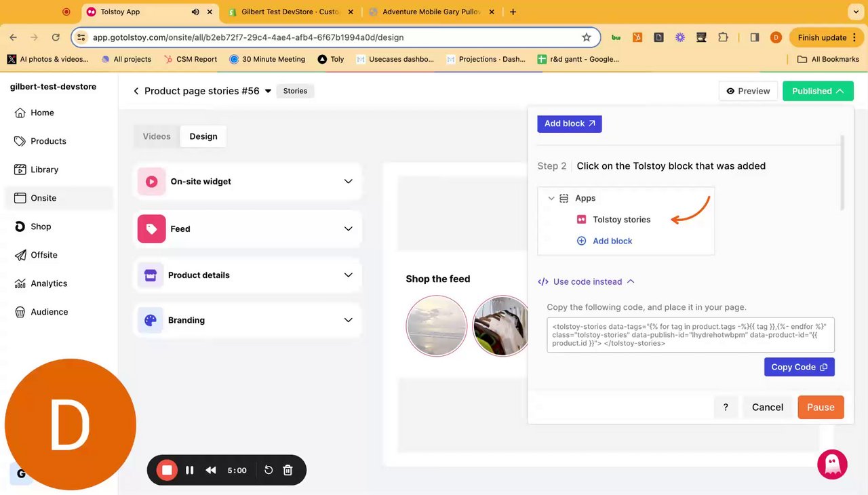Expand the On-site widget section
Screen dimensions: 868x495
click(248, 182)
